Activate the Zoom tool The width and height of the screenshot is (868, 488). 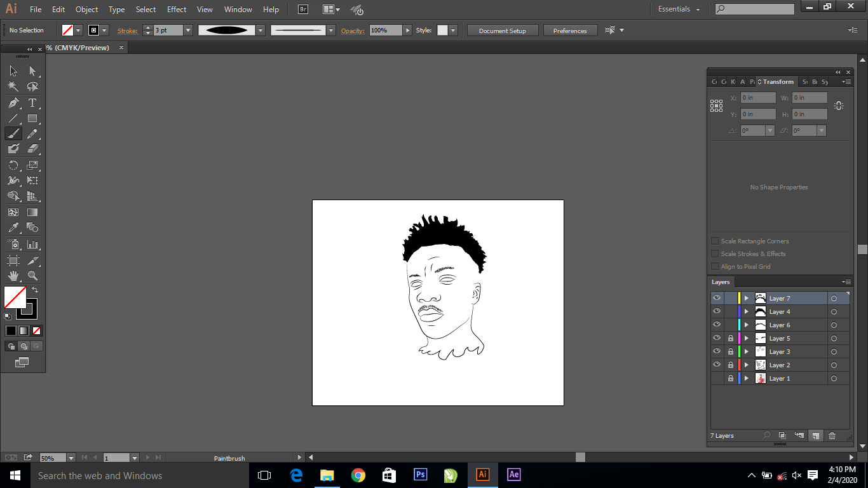coord(32,276)
